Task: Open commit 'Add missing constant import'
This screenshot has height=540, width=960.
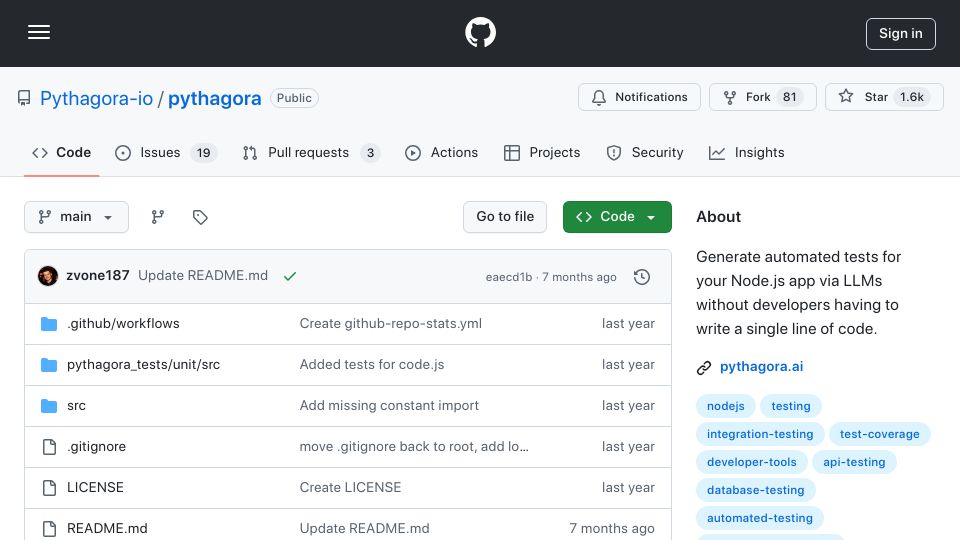Action: coord(389,405)
